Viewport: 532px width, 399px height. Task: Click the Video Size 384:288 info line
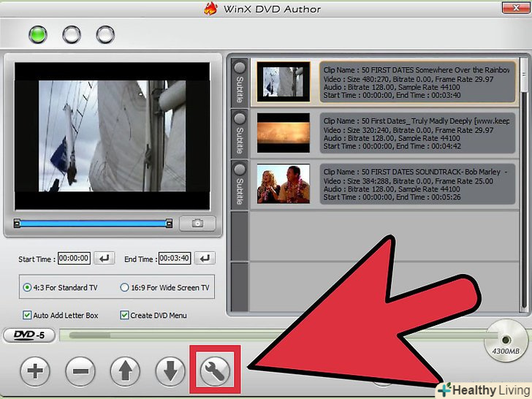click(x=408, y=181)
